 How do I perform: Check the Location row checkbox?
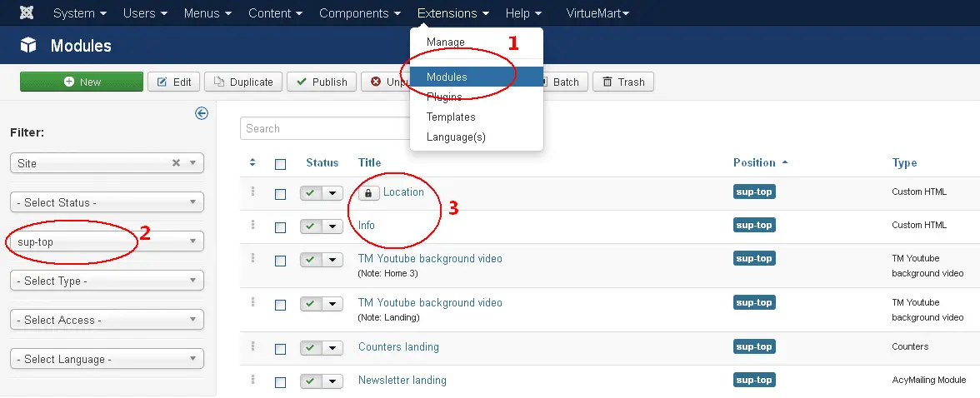tap(281, 194)
